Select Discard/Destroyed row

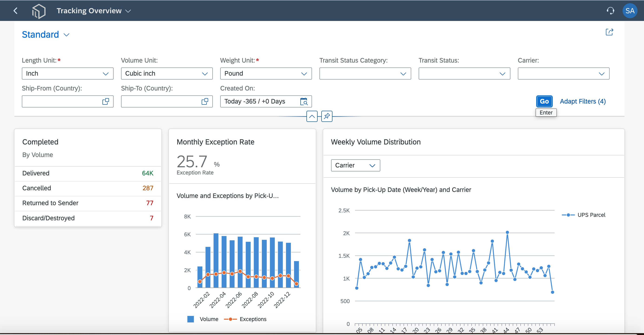coord(88,218)
